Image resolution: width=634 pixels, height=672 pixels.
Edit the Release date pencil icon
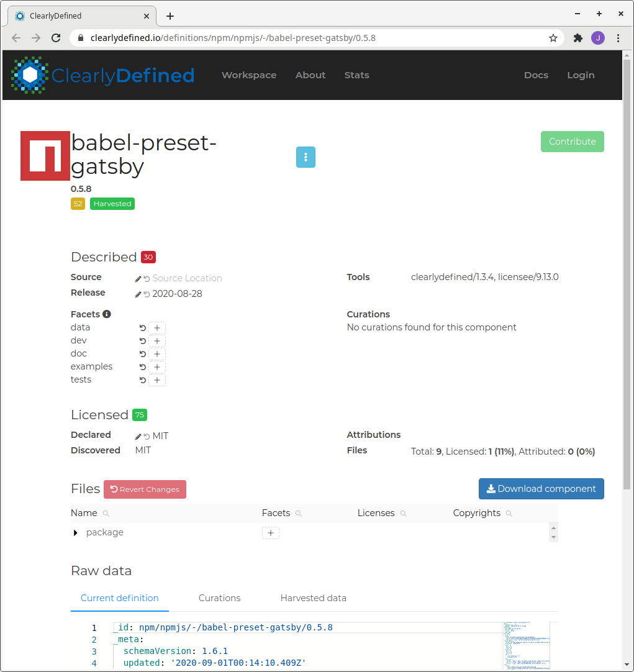(138, 294)
